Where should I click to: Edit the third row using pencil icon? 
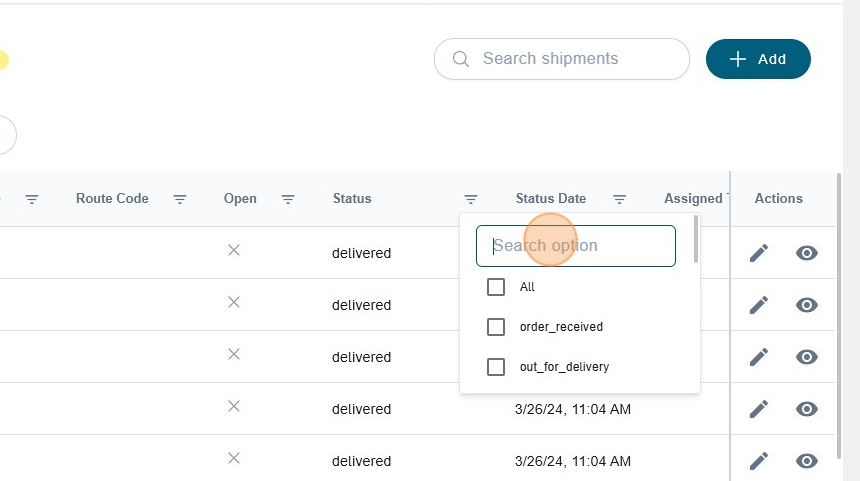tap(759, 357)
